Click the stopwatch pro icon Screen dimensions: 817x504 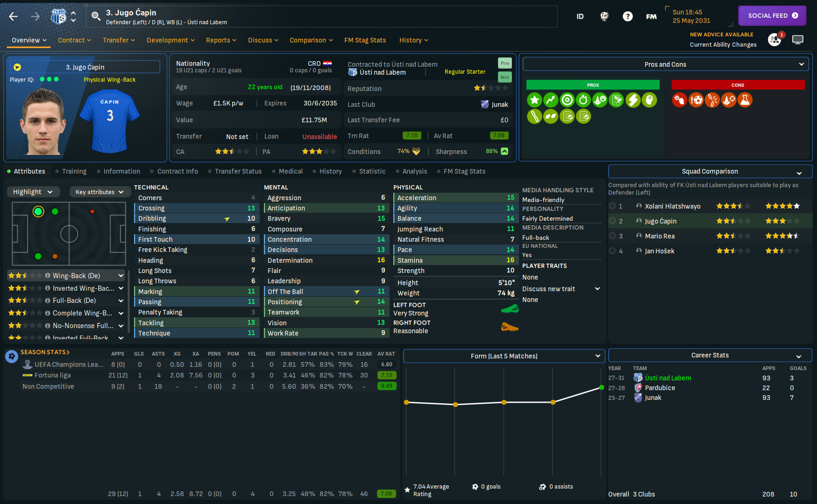coord(583,100)
